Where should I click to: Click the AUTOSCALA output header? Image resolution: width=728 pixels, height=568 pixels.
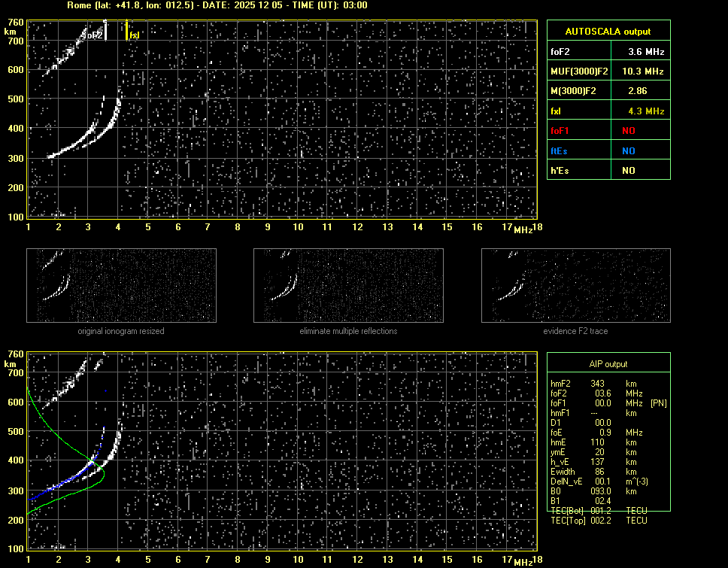(x=608, y=32)
